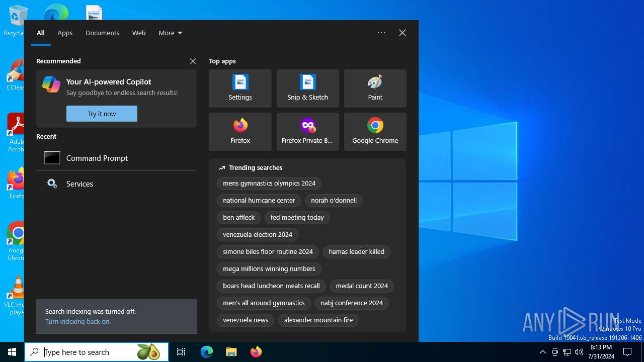Search mens gymnastics olympics 2024

tap(269, 184)
